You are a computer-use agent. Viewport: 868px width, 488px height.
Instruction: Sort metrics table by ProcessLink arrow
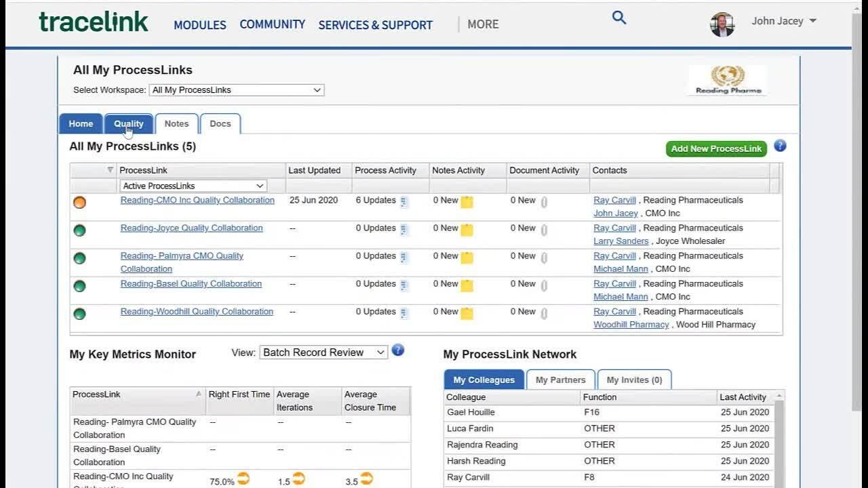tap(199, 394)
